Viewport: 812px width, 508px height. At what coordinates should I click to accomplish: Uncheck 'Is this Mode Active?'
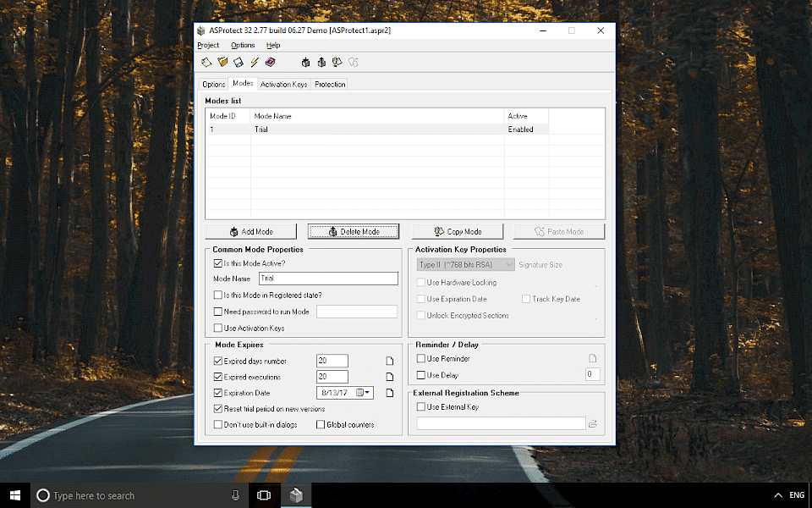point(218,263)
